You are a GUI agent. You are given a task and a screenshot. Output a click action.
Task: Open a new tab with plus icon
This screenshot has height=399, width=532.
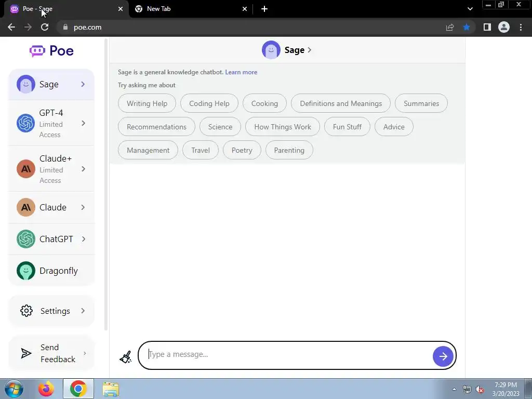tap(264, 9)
